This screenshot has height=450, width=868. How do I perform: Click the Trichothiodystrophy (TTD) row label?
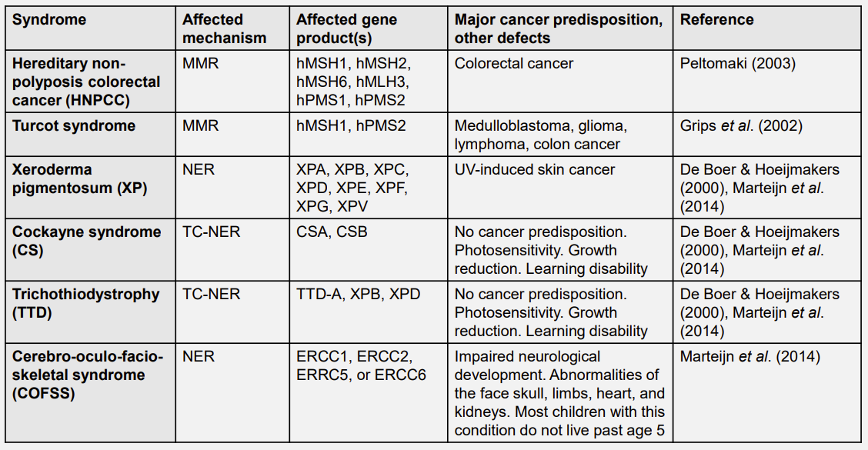pyautogui.click(x=86, y=303)
